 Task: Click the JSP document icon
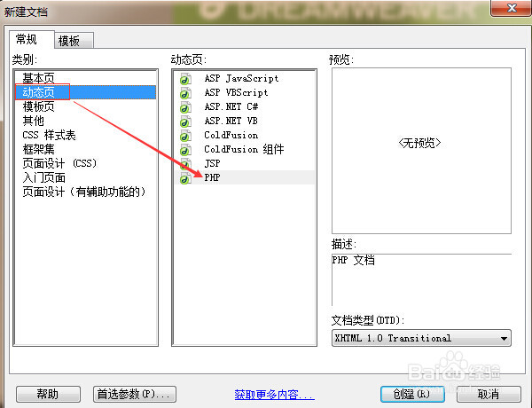(x=185, y=164)
